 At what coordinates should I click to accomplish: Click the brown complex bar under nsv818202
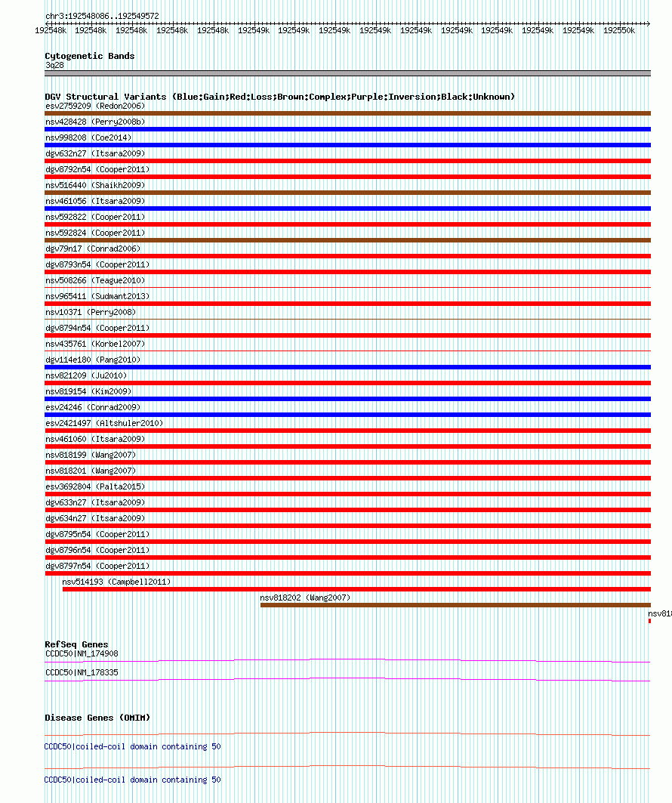[x=455, y=605]
